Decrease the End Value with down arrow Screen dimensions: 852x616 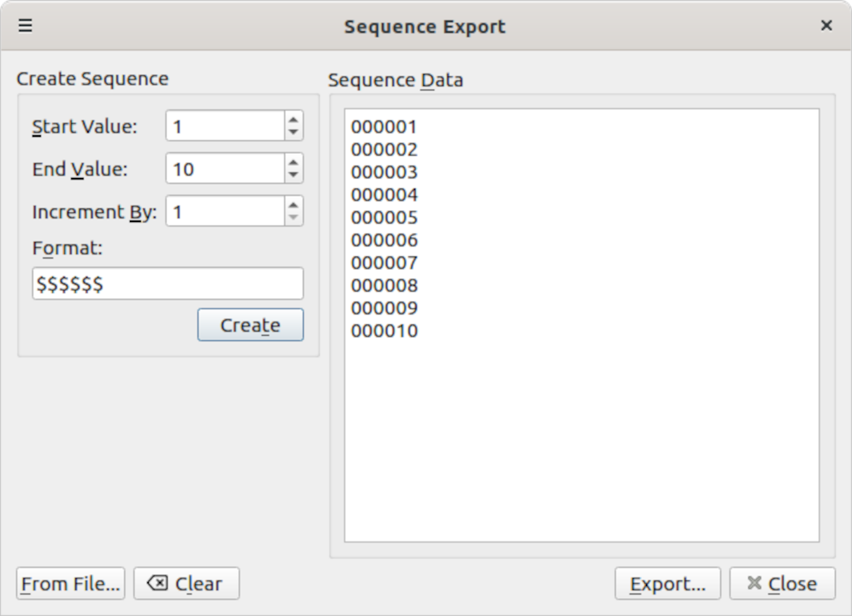pos(293,175)
